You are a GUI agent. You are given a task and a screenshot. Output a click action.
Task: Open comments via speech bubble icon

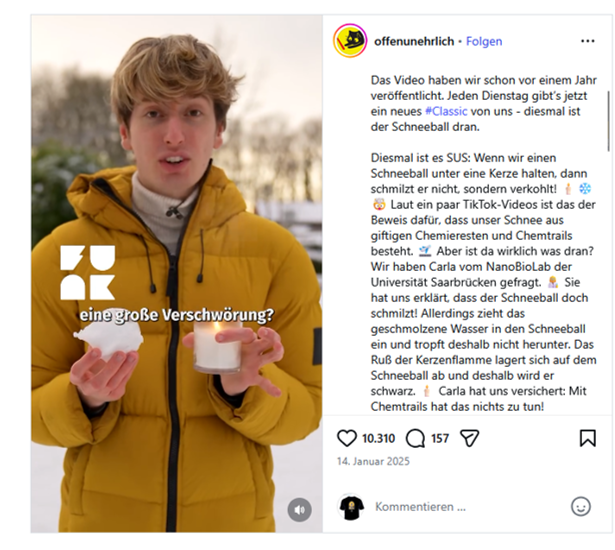(x=415, y=438)
